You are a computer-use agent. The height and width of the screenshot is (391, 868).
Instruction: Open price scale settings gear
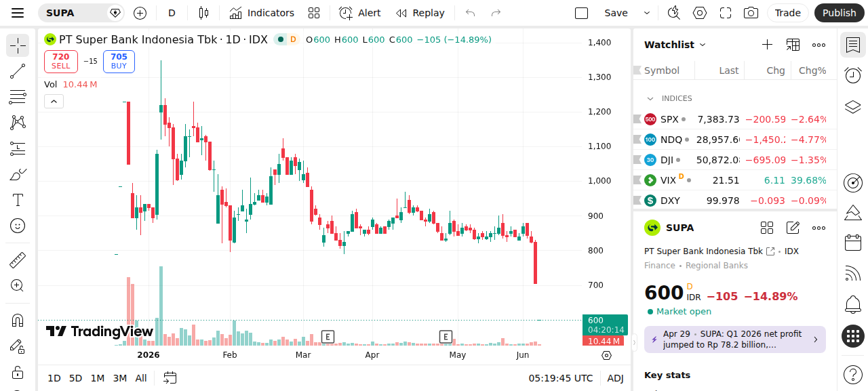606,355
